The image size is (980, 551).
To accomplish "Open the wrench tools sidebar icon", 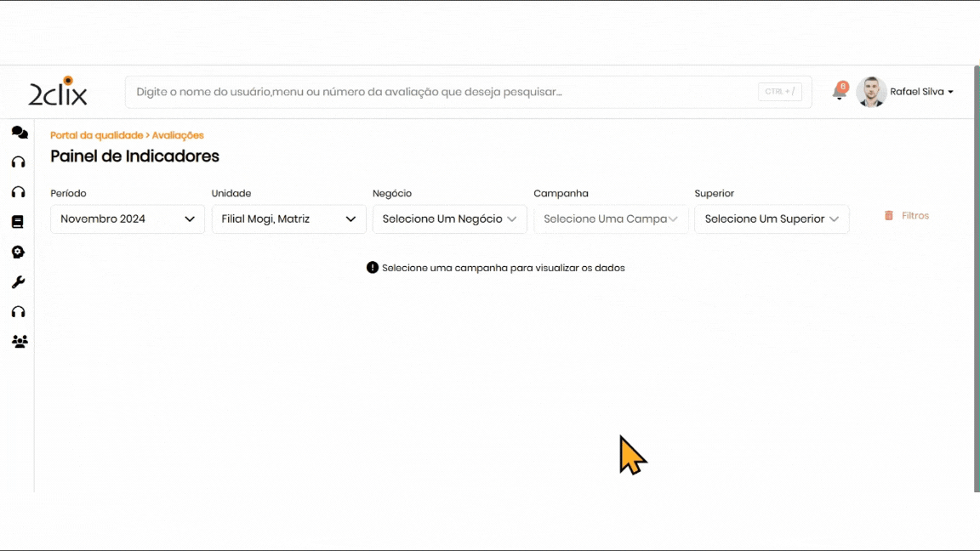I will [19, 282].
